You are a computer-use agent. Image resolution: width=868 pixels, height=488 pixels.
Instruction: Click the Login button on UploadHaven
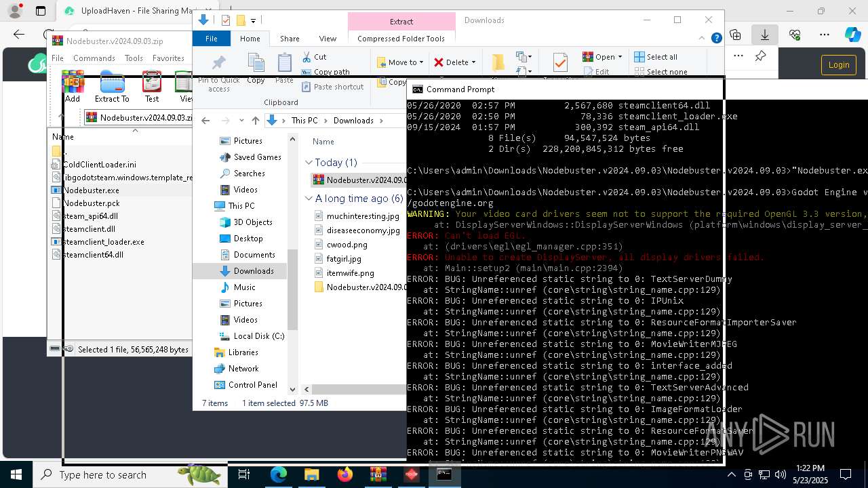click(838, 65)
